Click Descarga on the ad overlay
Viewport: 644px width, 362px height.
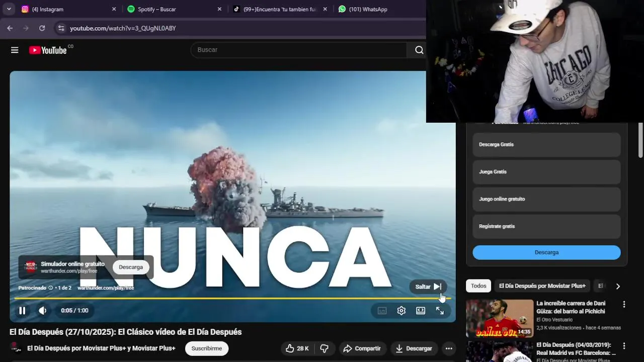(131, 267)
